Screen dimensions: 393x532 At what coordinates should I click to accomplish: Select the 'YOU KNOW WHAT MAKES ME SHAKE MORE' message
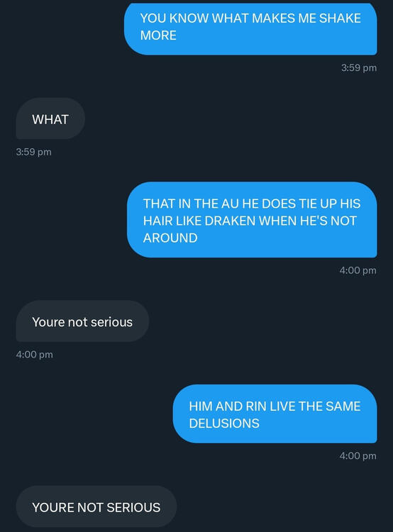(250, 29)
